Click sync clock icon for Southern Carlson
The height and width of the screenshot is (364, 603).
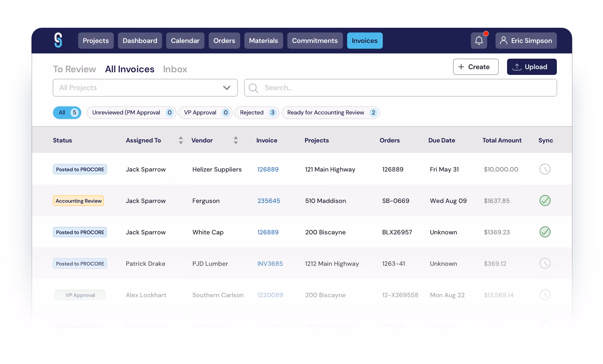point(545,295)
